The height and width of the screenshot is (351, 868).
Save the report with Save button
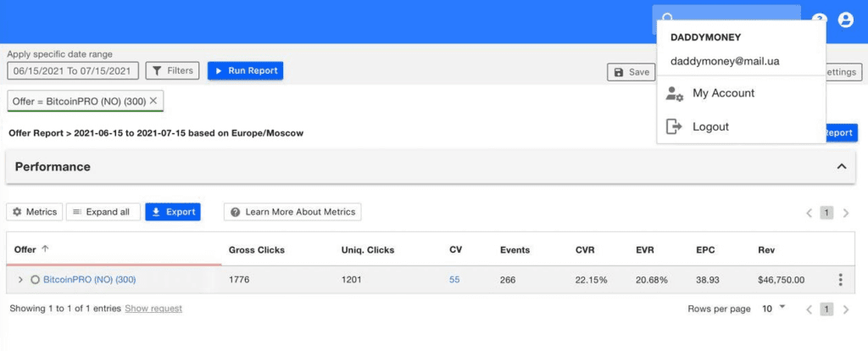[631, 72]
